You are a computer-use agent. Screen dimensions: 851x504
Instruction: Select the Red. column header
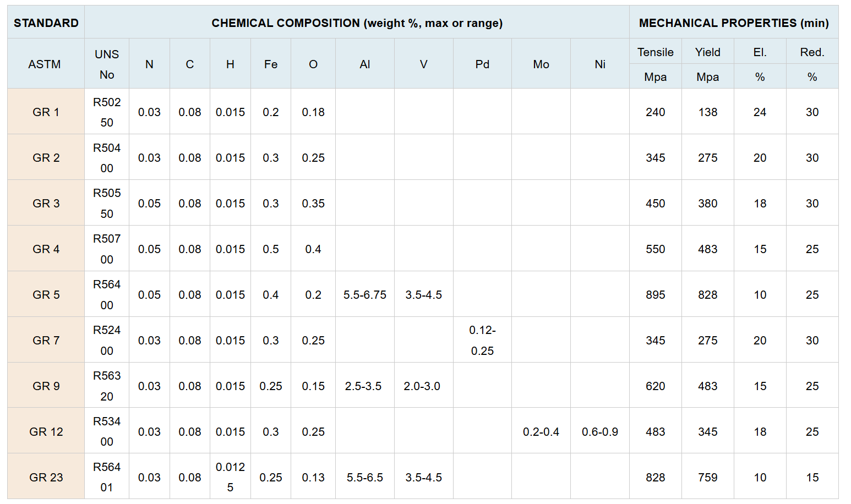[812, 52]
